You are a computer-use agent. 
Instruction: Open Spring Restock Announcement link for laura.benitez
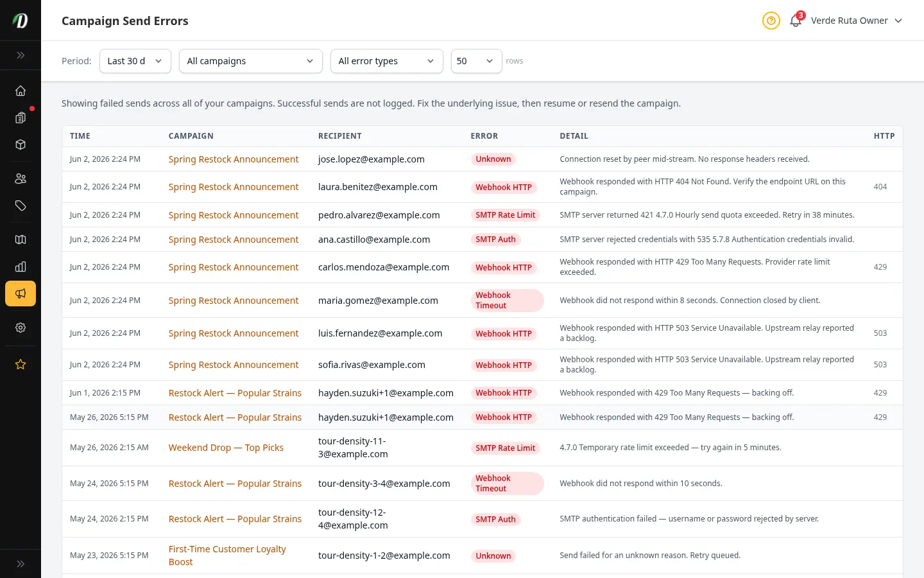pos(234,187)
